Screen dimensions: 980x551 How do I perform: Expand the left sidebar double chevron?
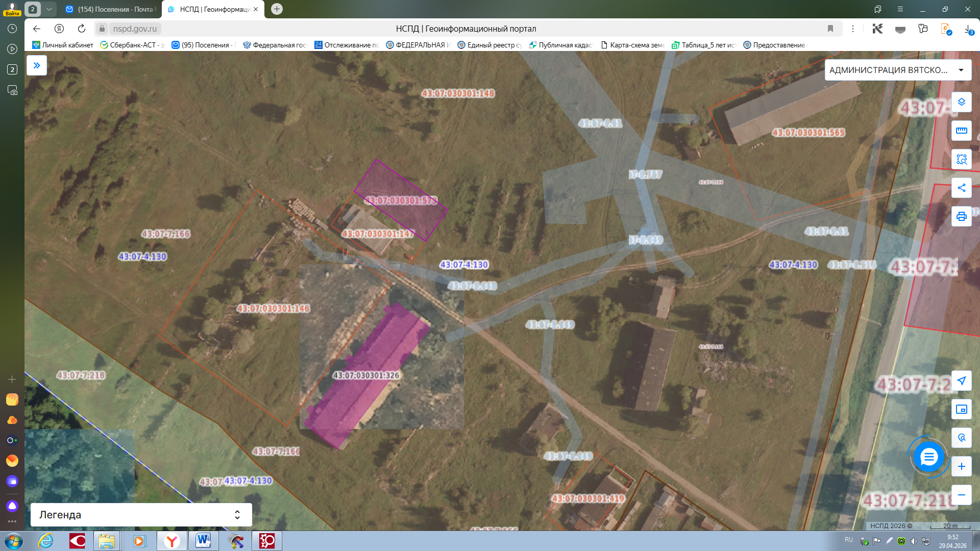pyautogui.click(x=37, y=65)
